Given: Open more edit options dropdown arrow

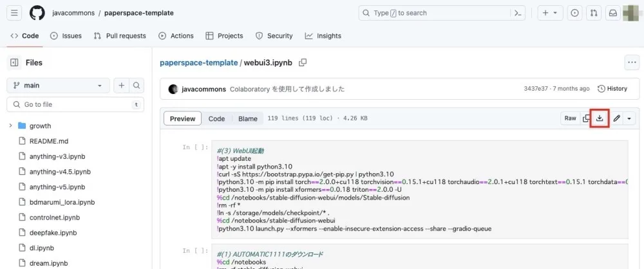Looking at the screenshot, I should (x=629, y=118).
